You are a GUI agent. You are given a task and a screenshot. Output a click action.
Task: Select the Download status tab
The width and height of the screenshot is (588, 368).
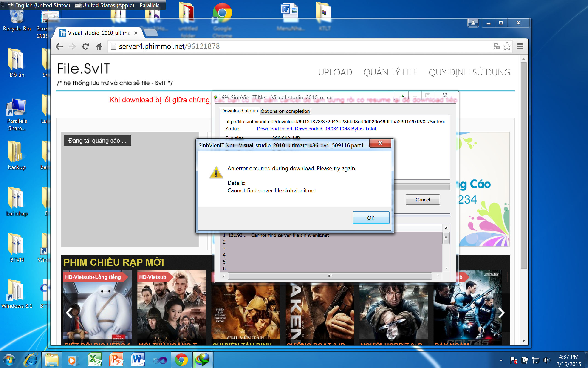239,111
